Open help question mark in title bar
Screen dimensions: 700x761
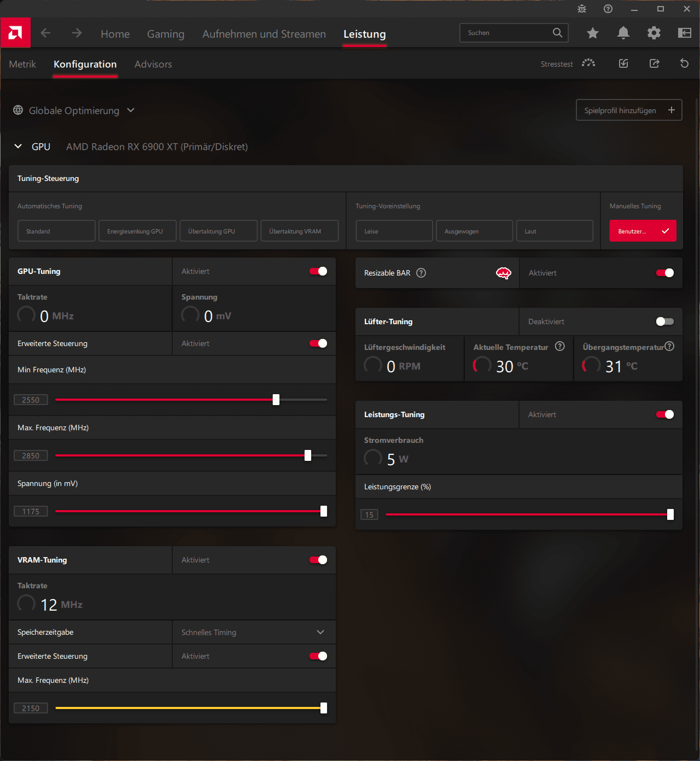tap(608, 9)
